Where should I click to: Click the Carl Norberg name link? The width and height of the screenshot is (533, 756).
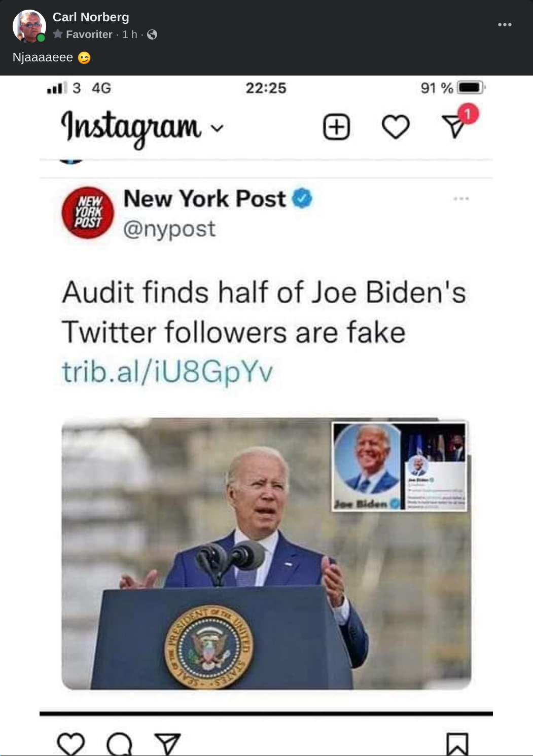pos(91,17)
